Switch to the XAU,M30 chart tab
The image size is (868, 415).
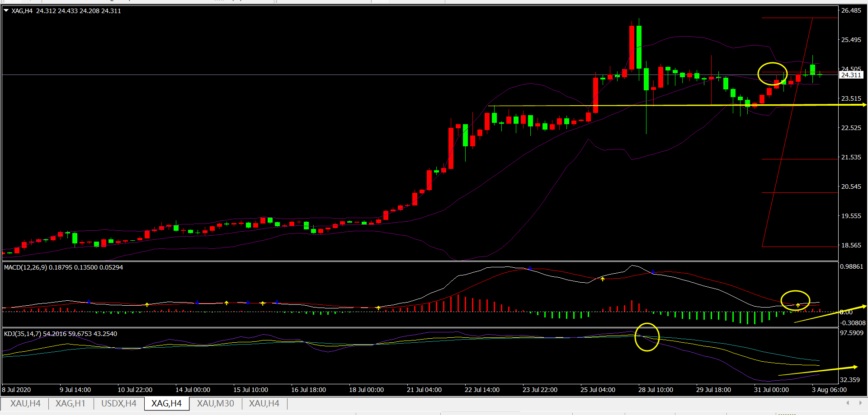tap(216, 403)
